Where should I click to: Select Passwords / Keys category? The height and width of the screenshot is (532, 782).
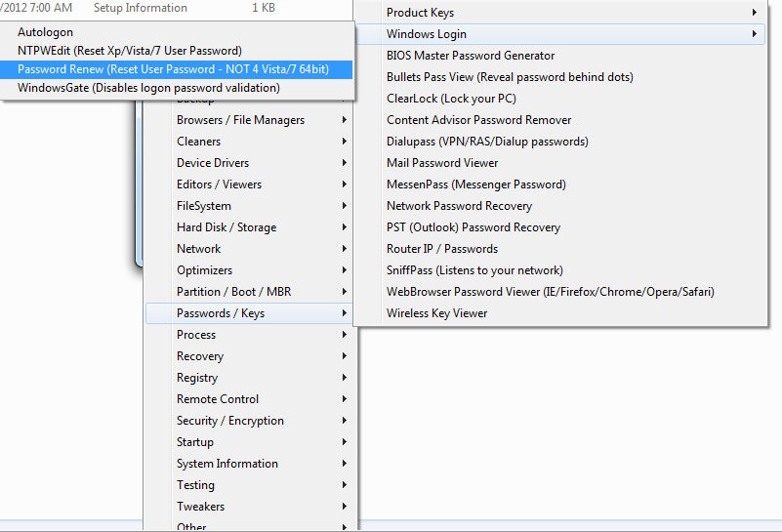tap(249, 312)
